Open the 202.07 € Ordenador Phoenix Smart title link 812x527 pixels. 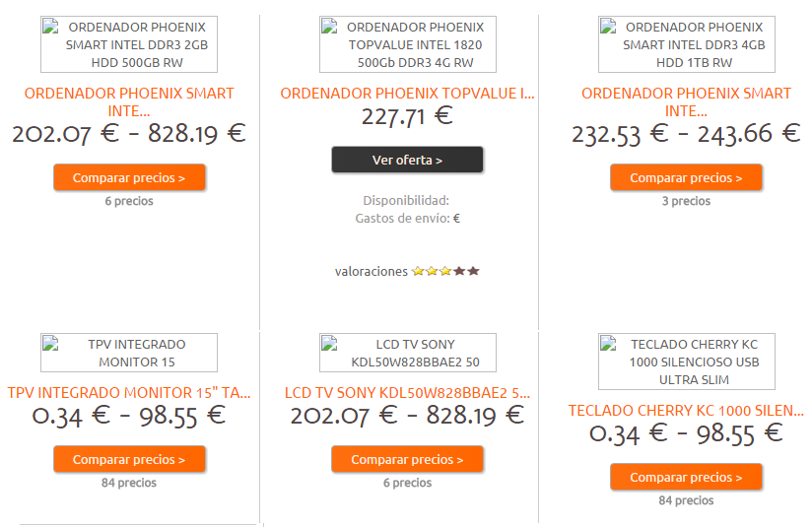pos(129,102)
